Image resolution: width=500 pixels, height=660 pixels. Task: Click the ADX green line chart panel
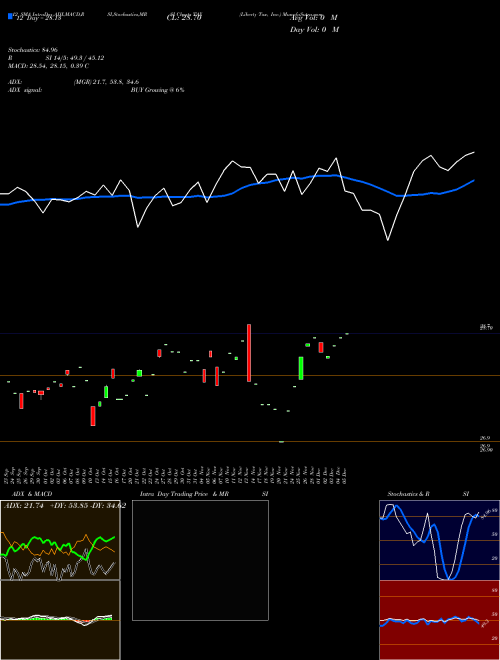(x=60, y=540)
